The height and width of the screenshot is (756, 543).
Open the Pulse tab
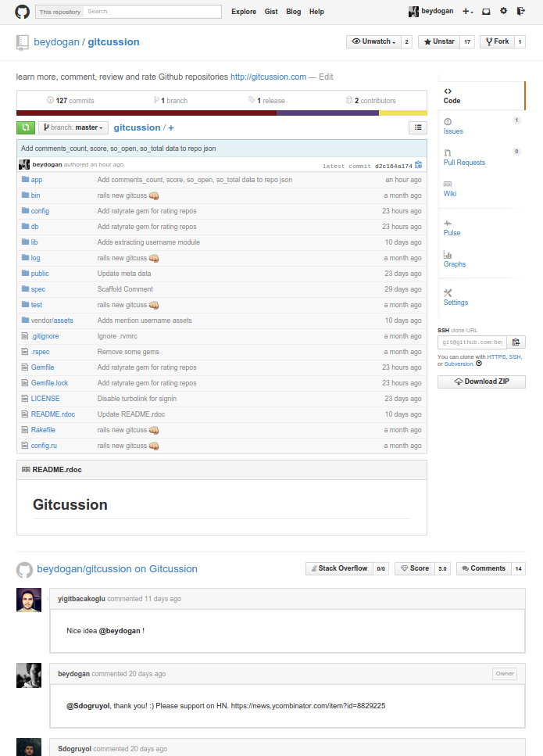(452, 228)
